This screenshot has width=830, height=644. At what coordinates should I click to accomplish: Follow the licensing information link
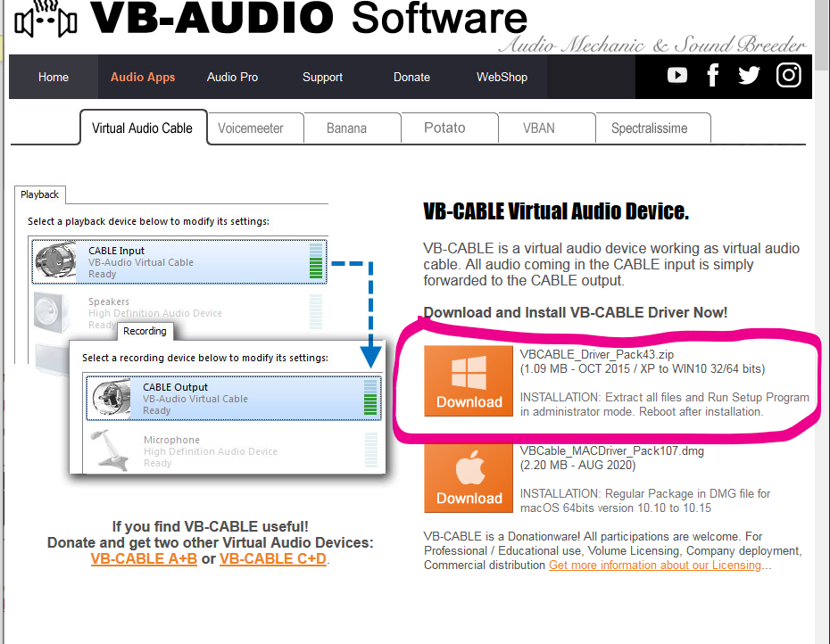click(x=655, y=566)
